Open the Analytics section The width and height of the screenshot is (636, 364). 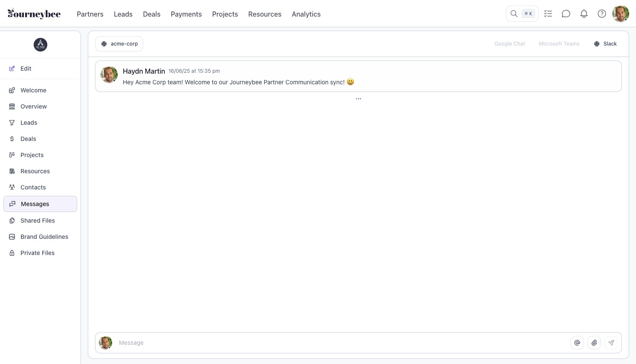[306, 14]
